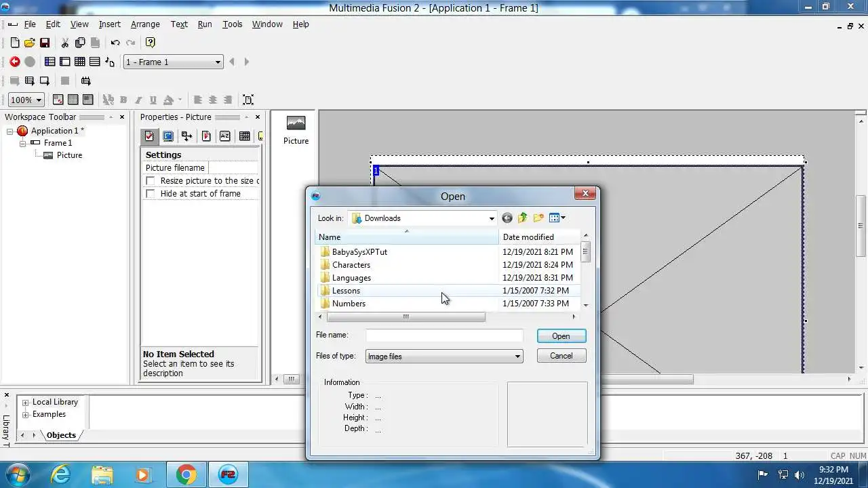868x488 pixels.
Task: Select the Size/Position tab icon in Properties
Action: pos(168,136)
